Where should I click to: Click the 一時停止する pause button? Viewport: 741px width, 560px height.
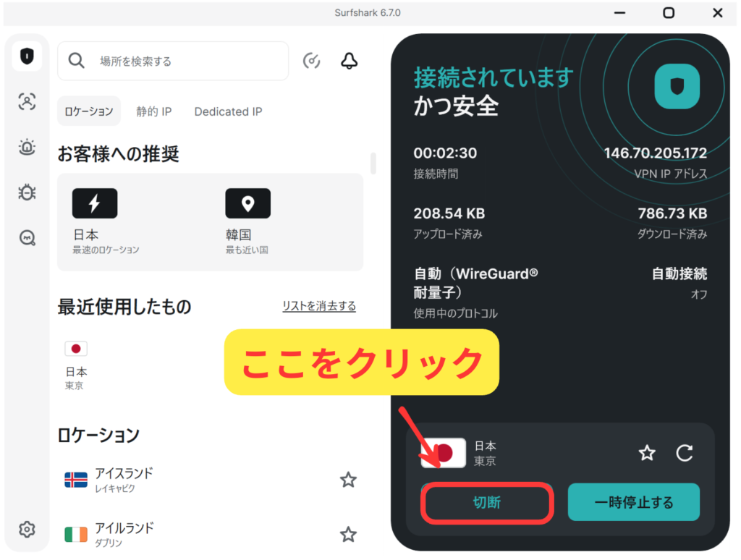click(x=633, y=502)
